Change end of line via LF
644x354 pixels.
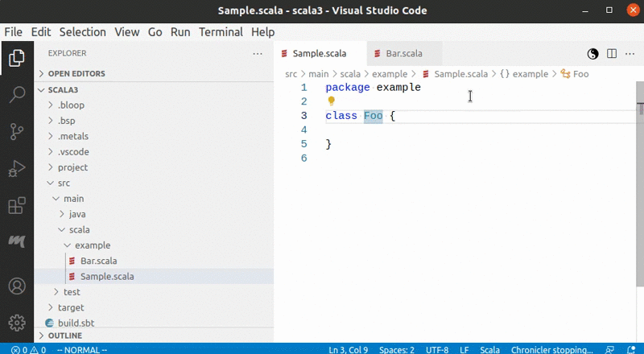click(464, 350)
